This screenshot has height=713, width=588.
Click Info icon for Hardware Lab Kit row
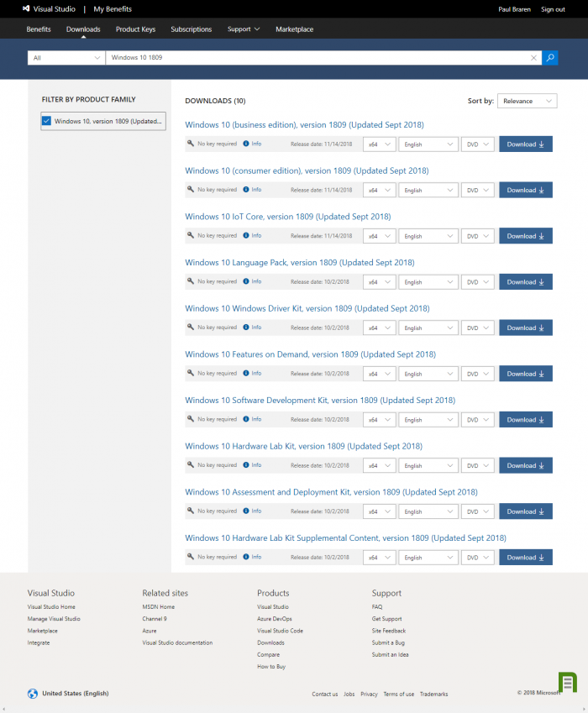click(246, 465)
